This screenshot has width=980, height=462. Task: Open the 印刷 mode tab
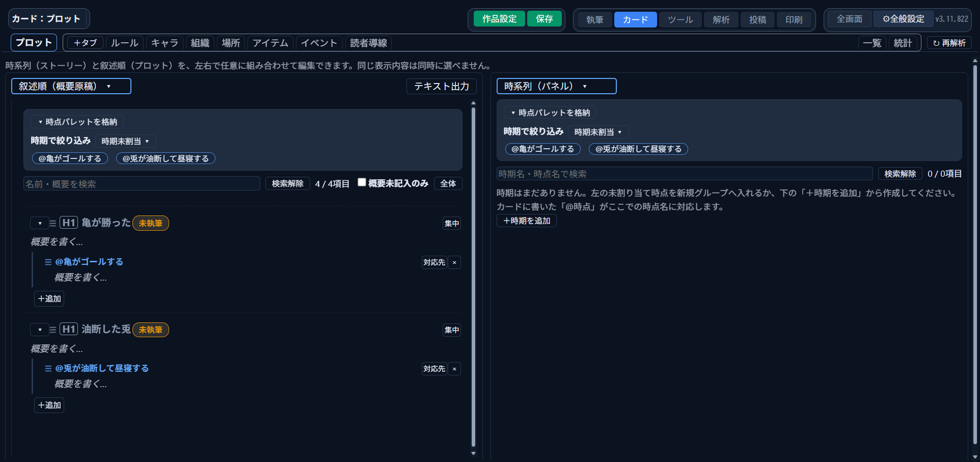click(794, 19)
